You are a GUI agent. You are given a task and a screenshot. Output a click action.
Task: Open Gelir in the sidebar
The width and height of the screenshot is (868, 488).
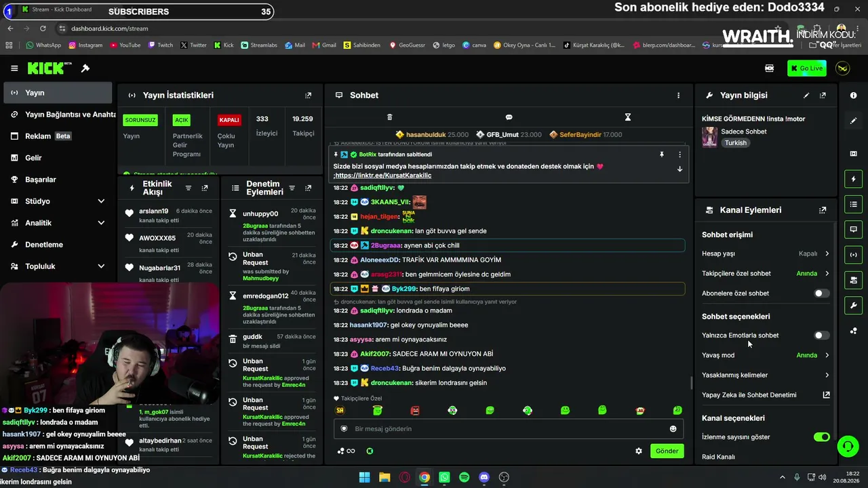pos(58,158)
